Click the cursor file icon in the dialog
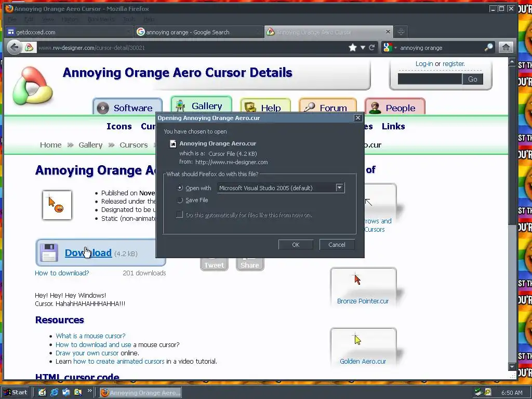 173,143
